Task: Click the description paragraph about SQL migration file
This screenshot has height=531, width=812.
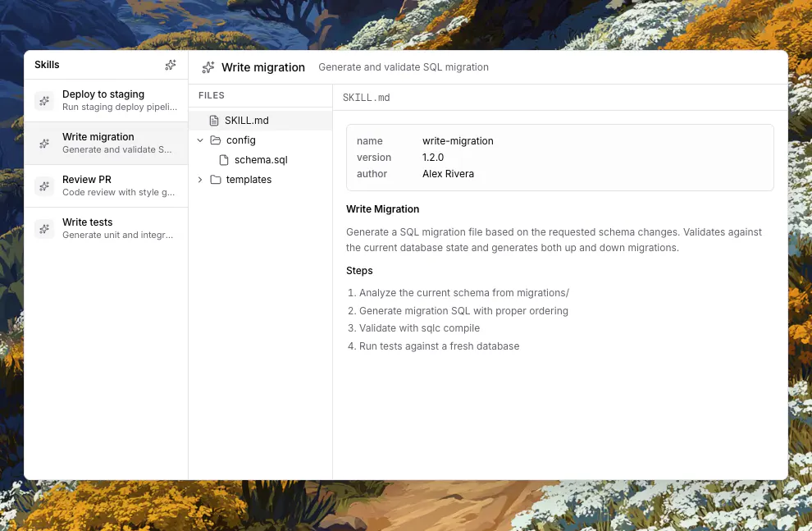Action: pos(554,240)
